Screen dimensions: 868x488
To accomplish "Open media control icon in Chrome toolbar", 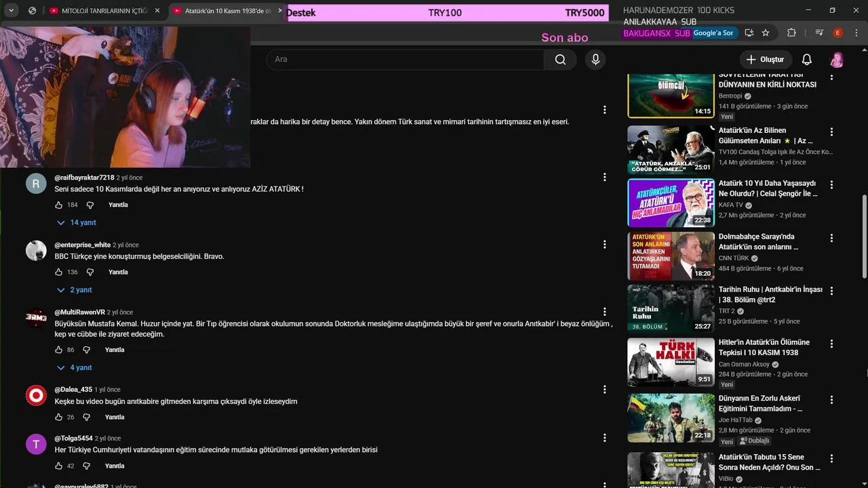I will tap(819, 33).
